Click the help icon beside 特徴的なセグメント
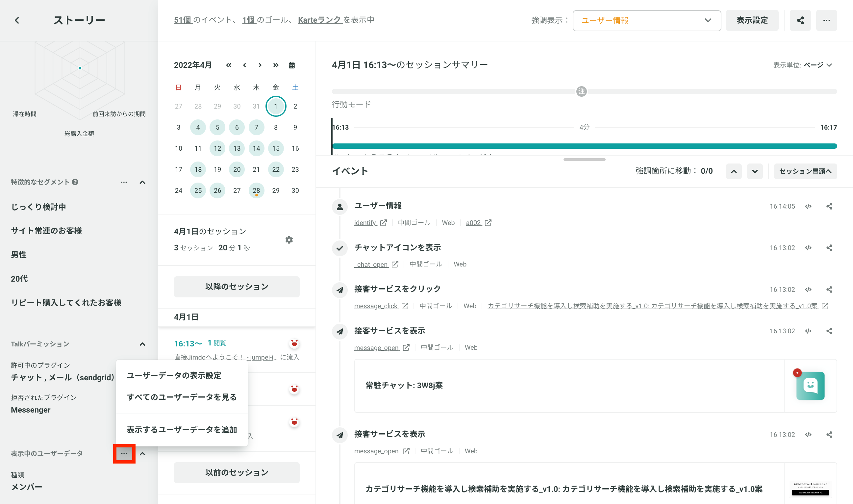 (x=75, y=182)
